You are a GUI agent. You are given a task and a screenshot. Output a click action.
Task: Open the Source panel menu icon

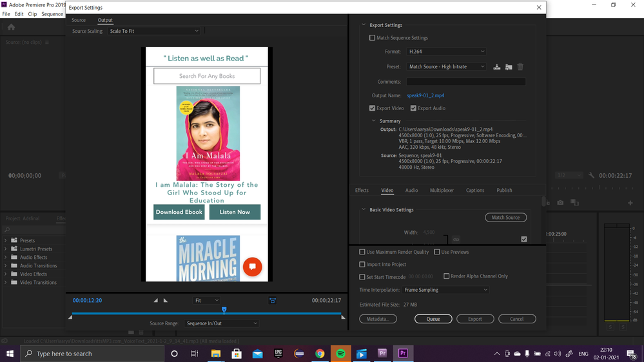click(x=47, y=43)
